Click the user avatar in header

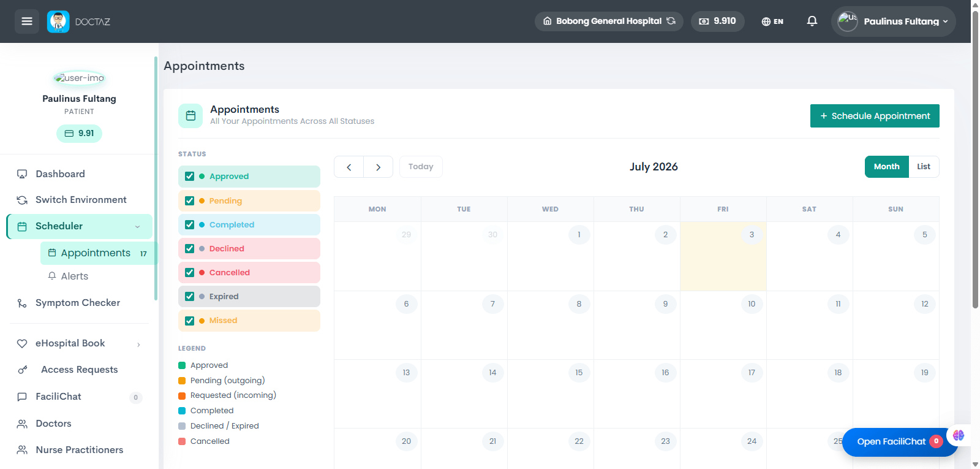[x=848, y=21]
